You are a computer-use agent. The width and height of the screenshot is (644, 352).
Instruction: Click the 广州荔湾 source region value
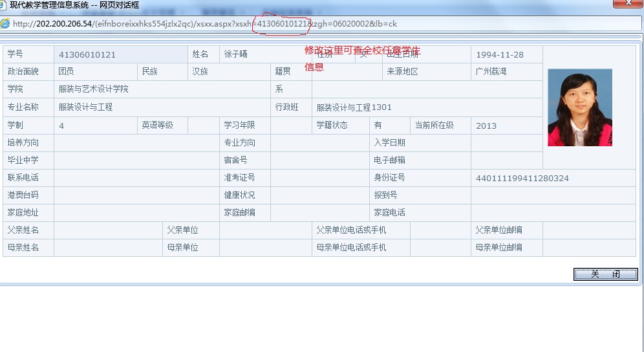point(491,72)
